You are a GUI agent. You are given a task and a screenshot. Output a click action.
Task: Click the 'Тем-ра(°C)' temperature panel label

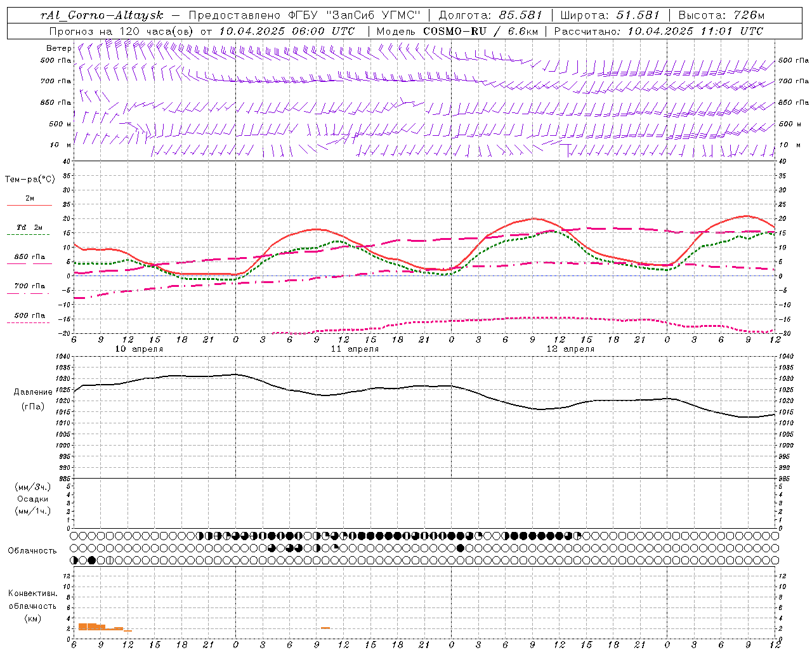point(30,180)
